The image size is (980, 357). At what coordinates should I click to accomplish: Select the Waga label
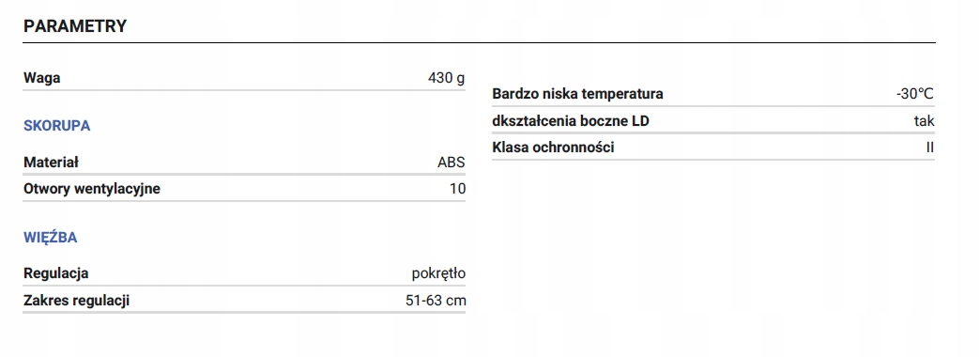coord(42,78)
